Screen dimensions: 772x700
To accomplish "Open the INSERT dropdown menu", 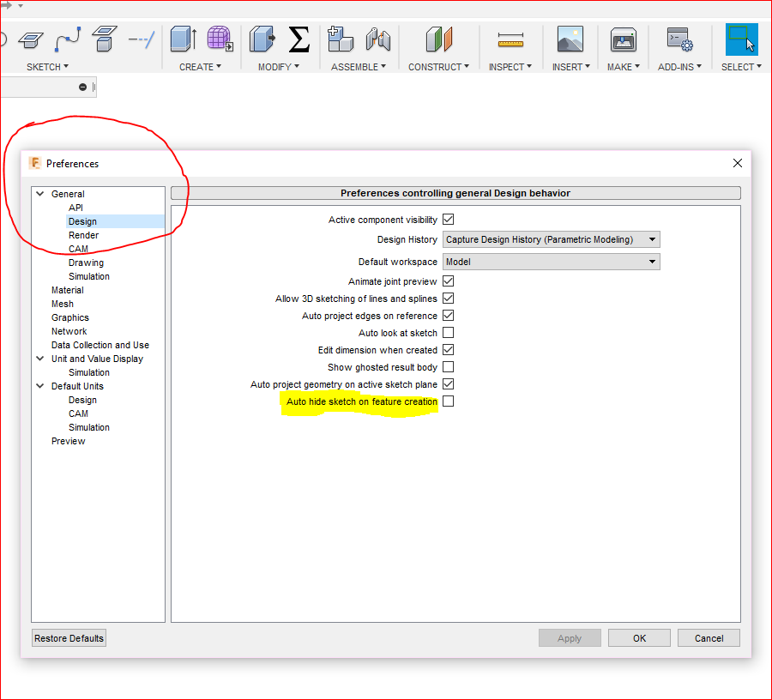I will (x=571, y=67).
